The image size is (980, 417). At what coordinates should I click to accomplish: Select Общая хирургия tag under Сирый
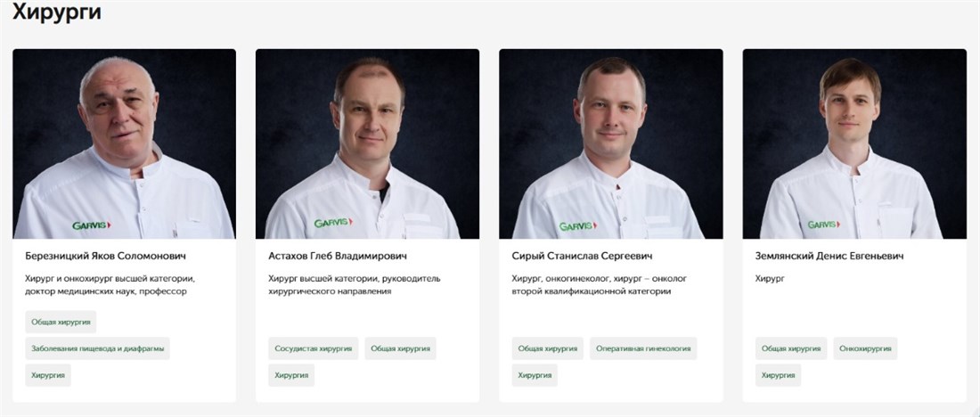tap(548, 349)
